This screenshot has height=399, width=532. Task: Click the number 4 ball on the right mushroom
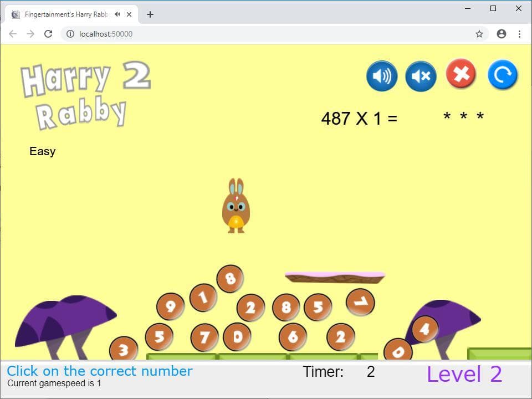425,329
